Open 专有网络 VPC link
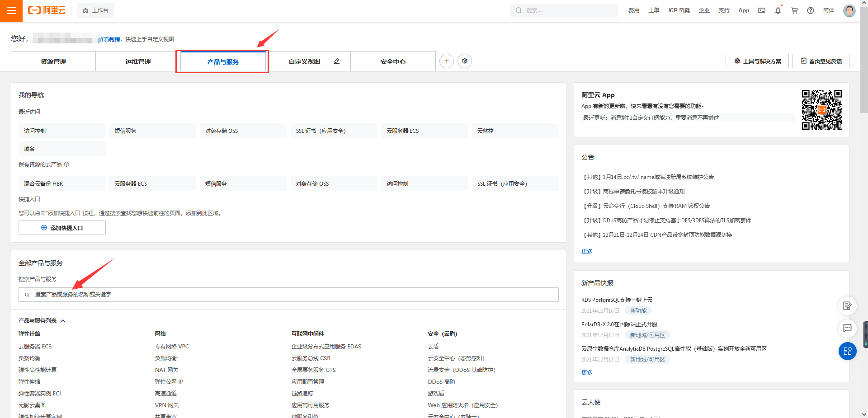Viewport: 868px width, 418px height. pyautogui.click(x=172, y=347)
